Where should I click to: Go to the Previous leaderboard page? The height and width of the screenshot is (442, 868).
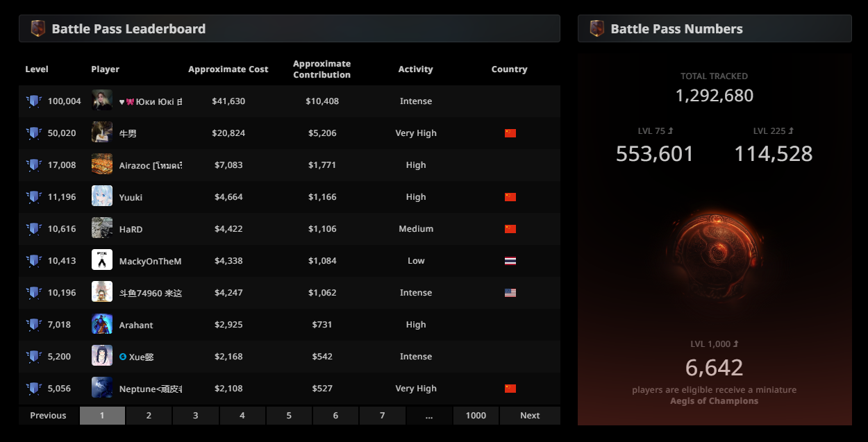coord(48,416)
